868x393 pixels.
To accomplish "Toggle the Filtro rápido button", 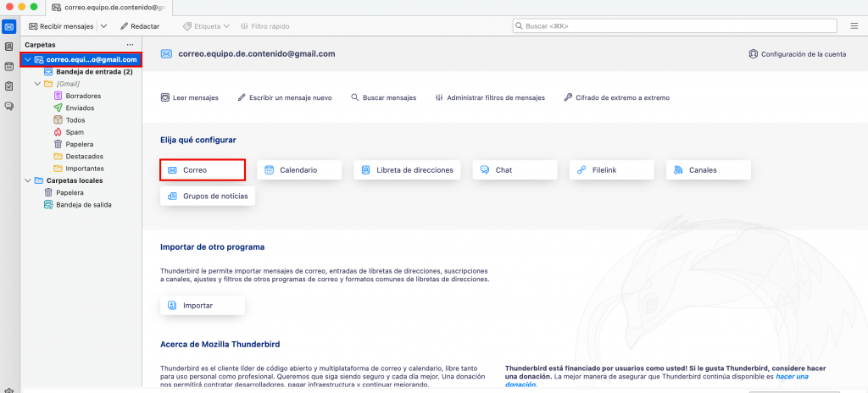I will pos(264,26).
